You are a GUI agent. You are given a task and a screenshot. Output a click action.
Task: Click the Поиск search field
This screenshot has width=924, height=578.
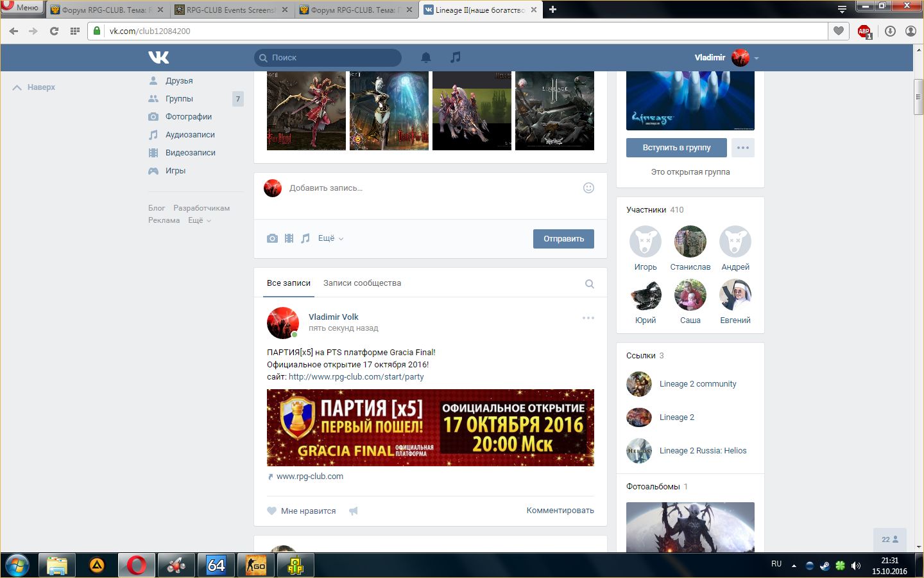pos(328,58)
